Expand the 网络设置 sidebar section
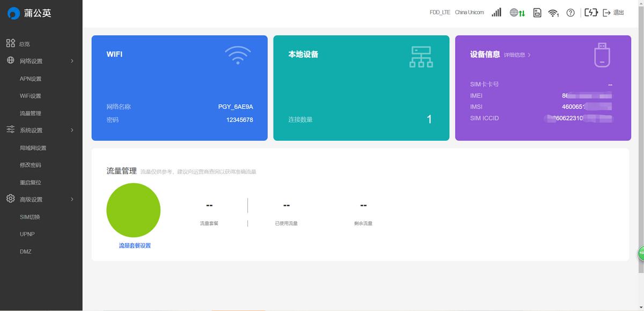Image resolution: width=644 pixels, height=311 pixels. point(38,61)
